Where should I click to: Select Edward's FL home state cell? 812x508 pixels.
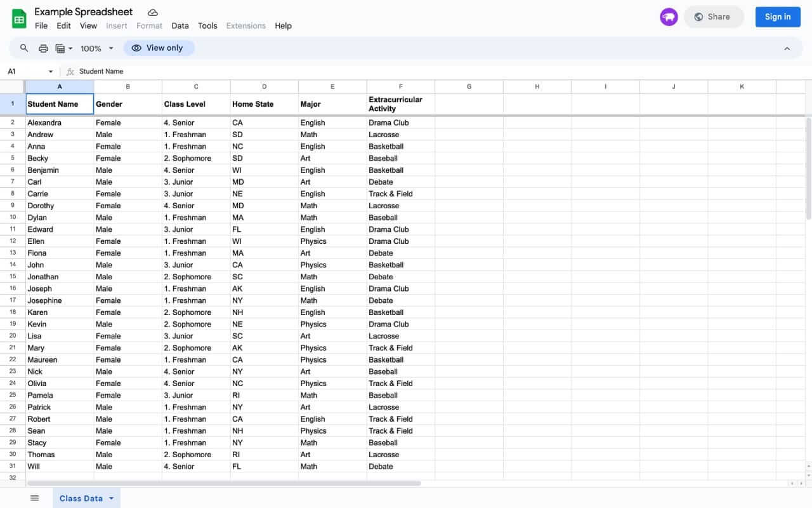click(x=265, y=229)
